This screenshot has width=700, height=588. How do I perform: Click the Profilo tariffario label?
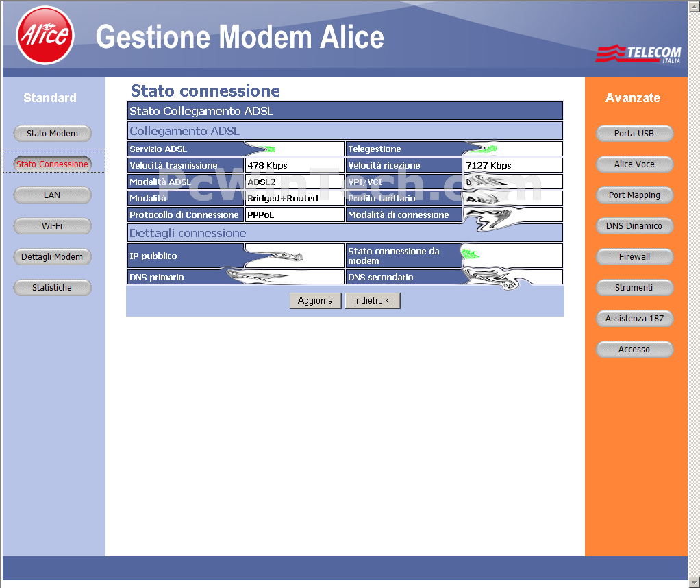[x=382, y=198]
